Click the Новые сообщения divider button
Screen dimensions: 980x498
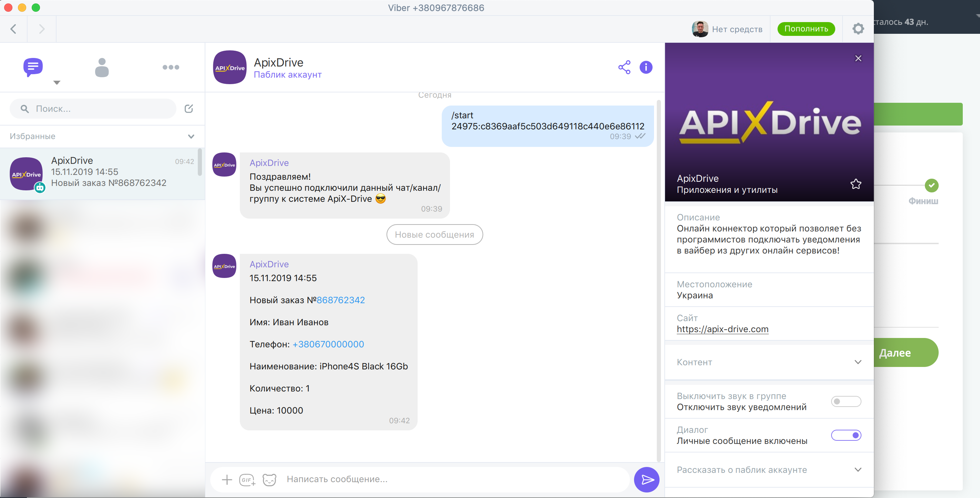[x=435, y=235]
